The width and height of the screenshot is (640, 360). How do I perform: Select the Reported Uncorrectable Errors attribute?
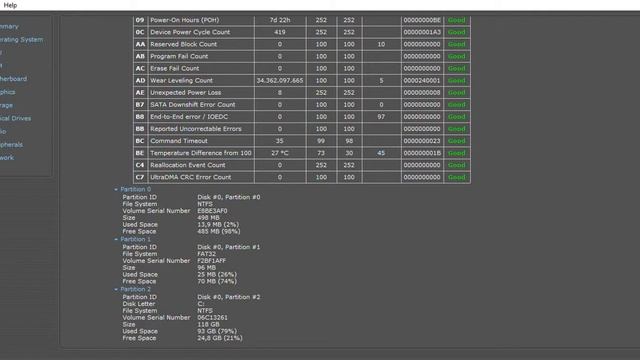click(196, 129)
